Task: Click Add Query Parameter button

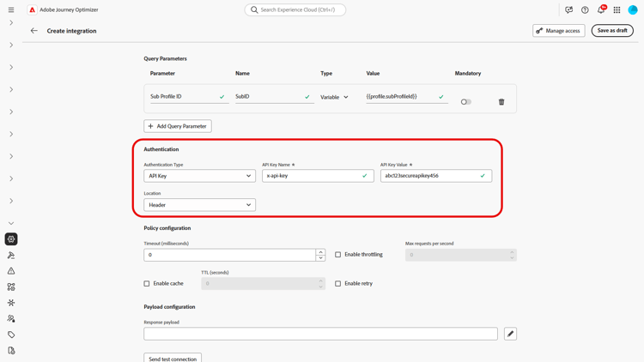Action: point(178,126)
